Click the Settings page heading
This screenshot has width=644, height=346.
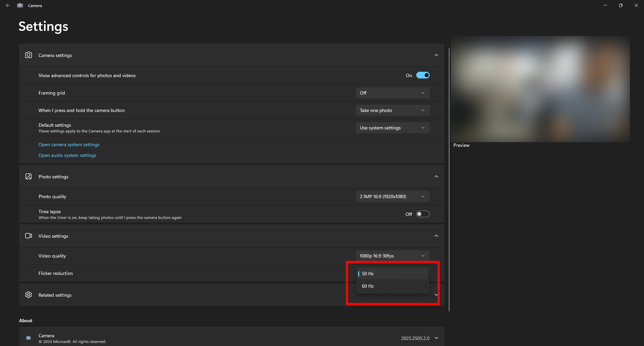43,26
